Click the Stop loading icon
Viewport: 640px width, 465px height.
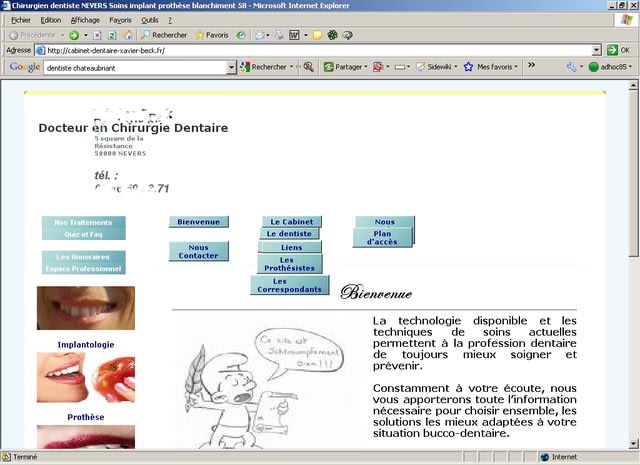96,35
